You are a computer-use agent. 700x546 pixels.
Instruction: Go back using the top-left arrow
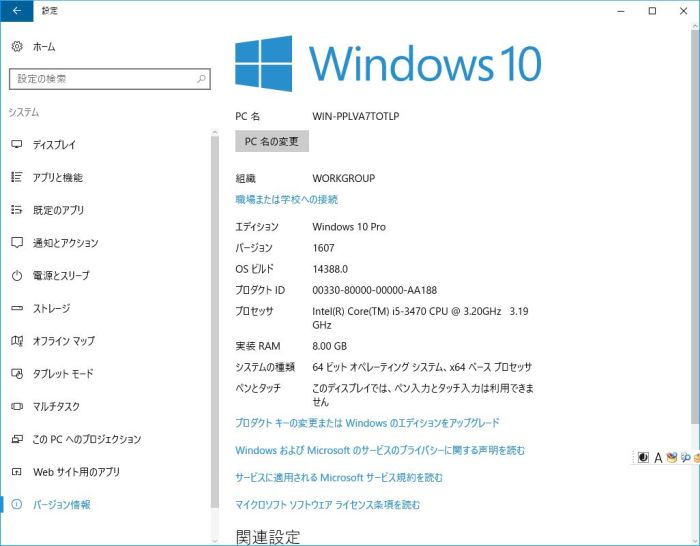tap(16, 11)
